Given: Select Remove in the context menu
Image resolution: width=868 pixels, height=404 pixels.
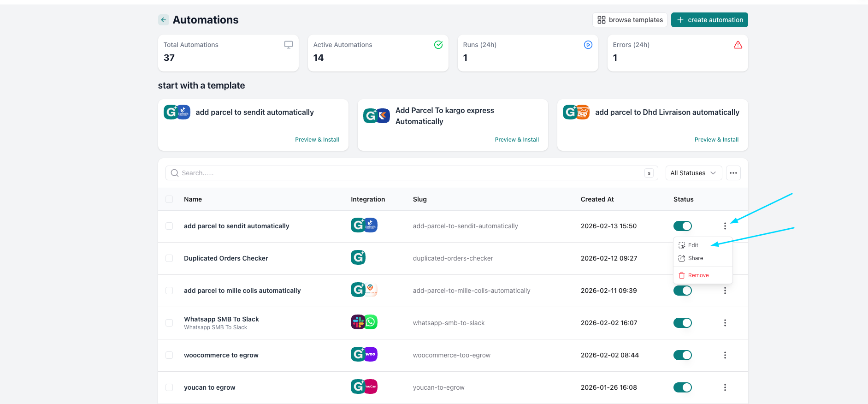Looking at the screenshot, I should coord(698,275).
